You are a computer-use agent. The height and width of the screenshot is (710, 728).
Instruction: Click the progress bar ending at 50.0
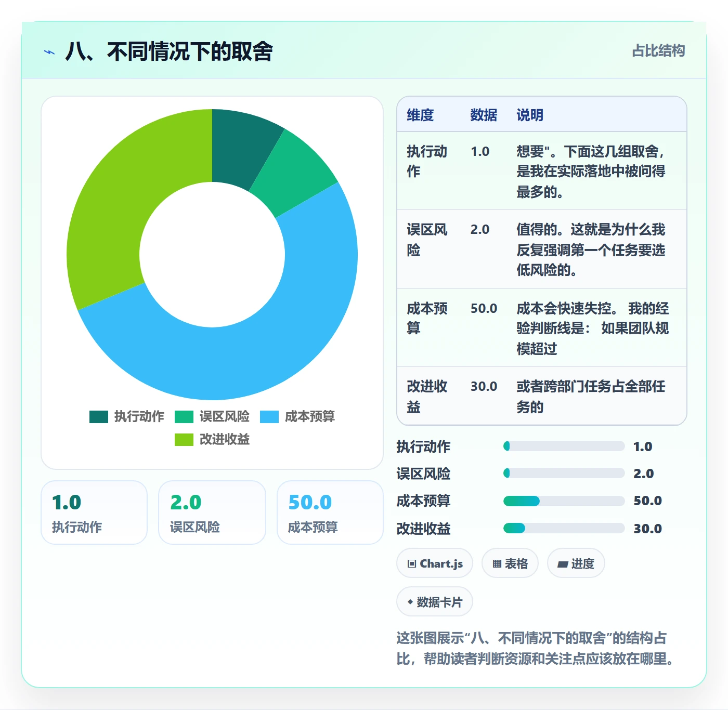click(564, 501)
